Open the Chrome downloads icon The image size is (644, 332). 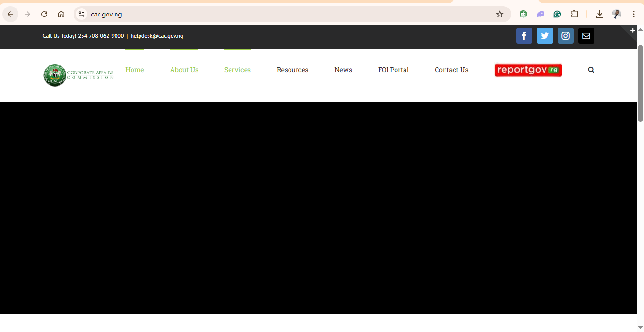[x=599, y=14]
